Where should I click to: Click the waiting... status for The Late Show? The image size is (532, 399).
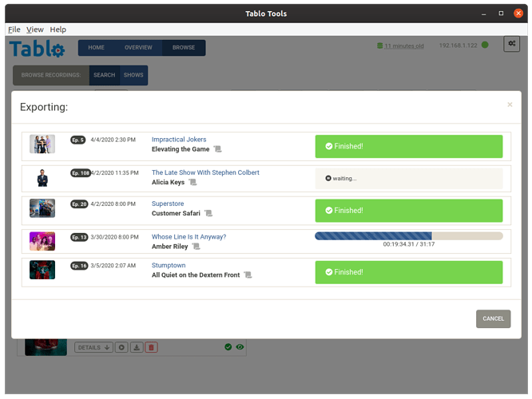pyautogui.click(x=409, y=179)
